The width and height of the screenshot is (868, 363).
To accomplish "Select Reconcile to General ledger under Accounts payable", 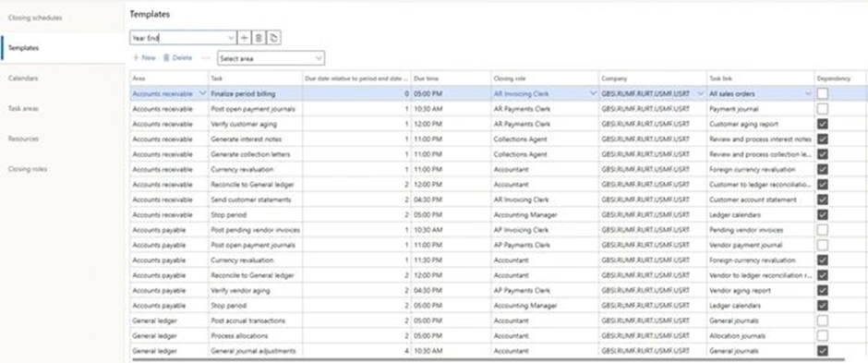I will point(255,275).
